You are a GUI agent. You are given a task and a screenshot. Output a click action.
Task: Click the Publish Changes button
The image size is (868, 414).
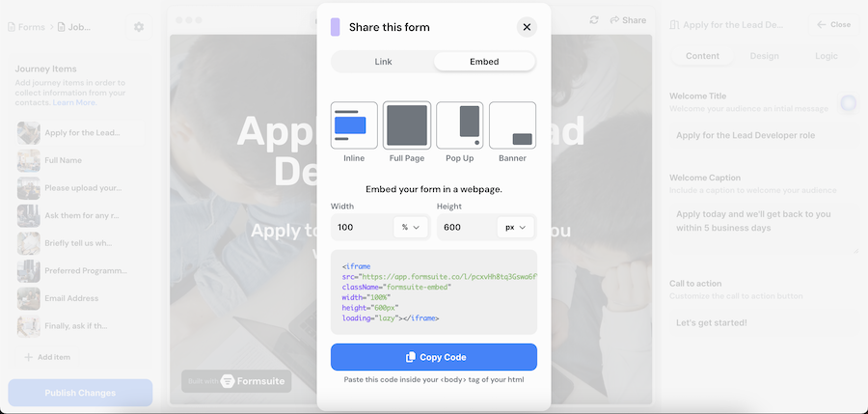click(x=80, y=393)
